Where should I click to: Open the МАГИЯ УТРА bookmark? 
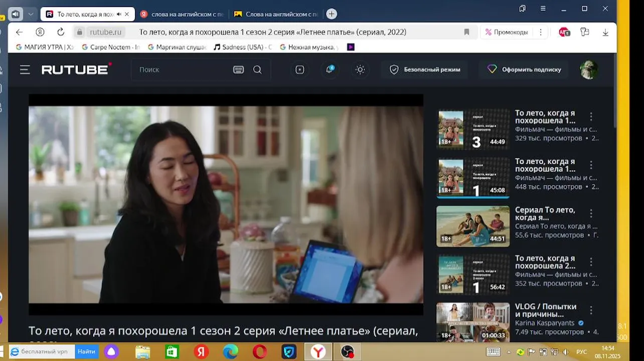point(44,47)
